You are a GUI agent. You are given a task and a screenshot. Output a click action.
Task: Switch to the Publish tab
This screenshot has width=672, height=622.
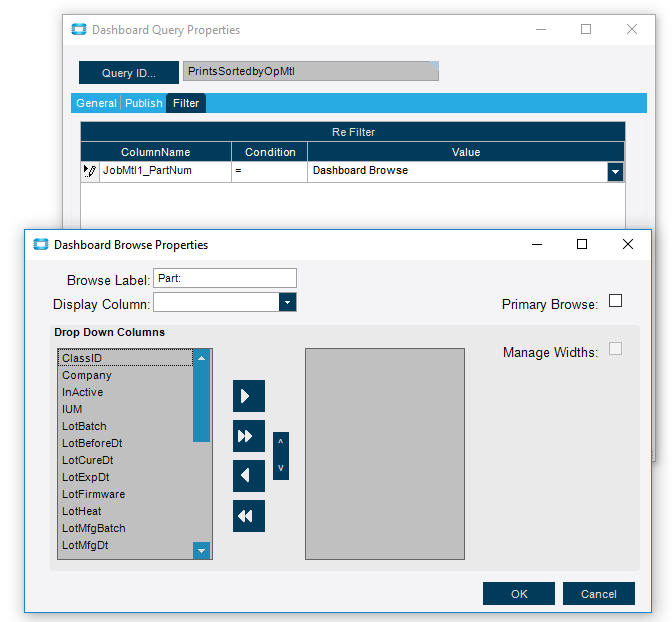tap(144, 103)
